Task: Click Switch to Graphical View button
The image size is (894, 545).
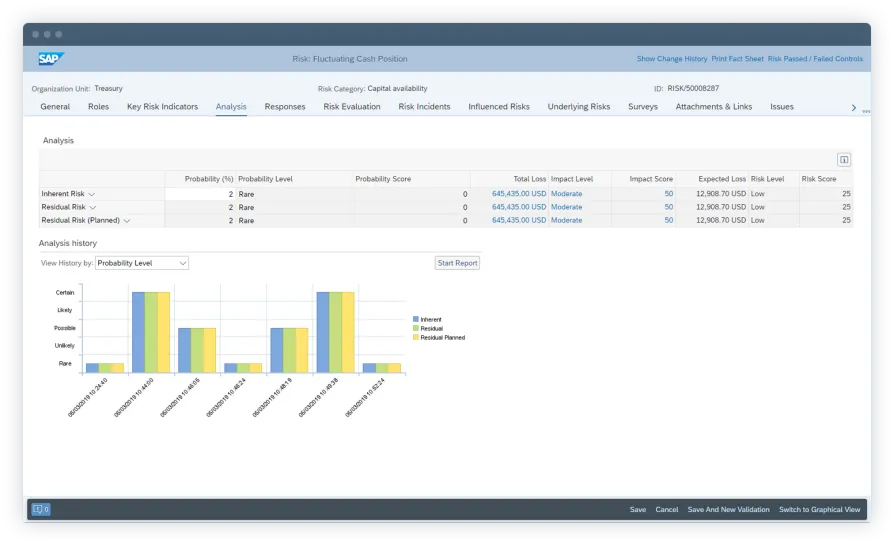Action: point(819,510)
